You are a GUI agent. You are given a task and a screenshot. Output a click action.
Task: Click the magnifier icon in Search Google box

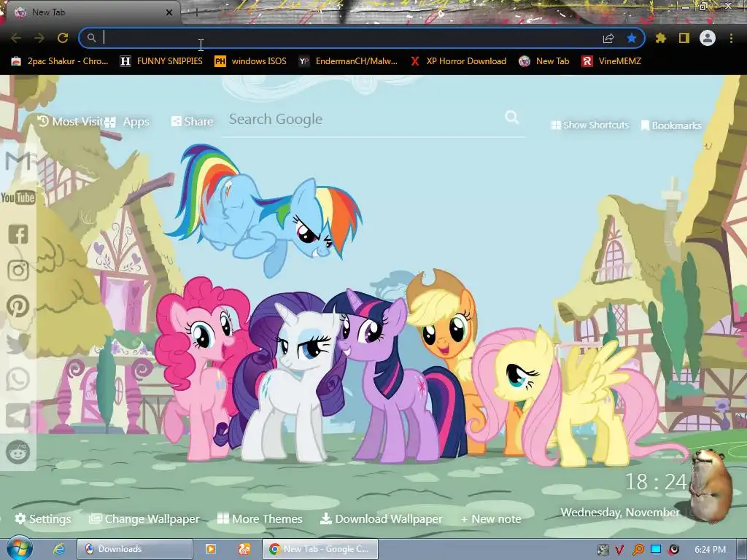point(512,117)
